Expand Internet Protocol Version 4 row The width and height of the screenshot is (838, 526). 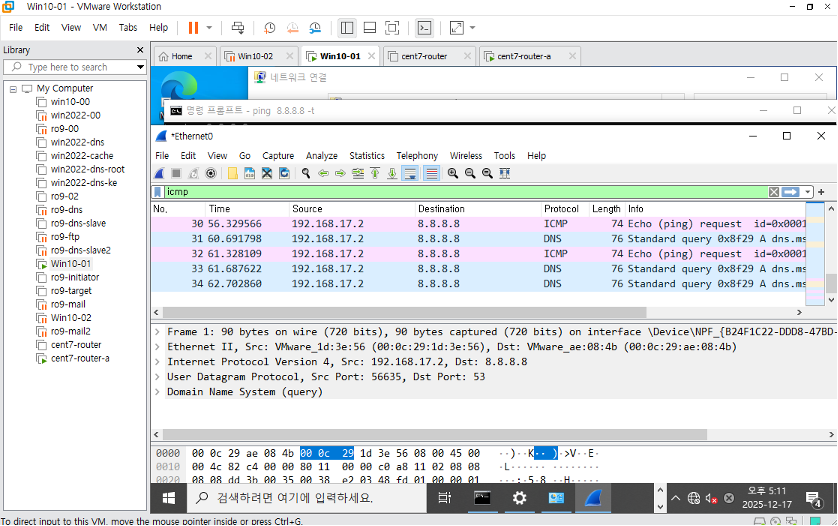(158, 362)
